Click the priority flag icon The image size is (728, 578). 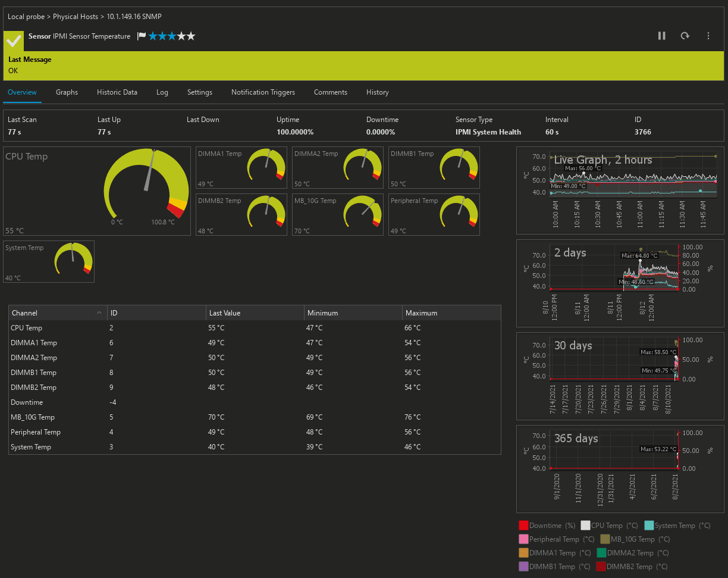(x=142, y=36)
